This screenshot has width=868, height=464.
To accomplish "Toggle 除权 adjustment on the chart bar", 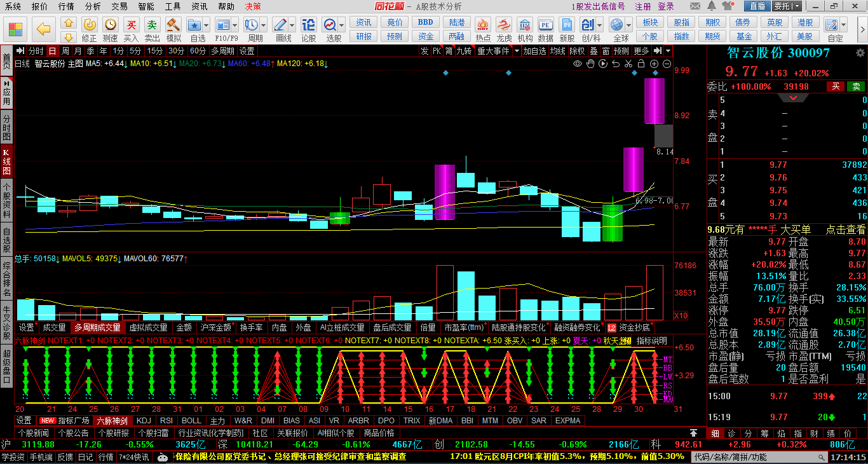I will pyautogui.click(x=577, y=51).
